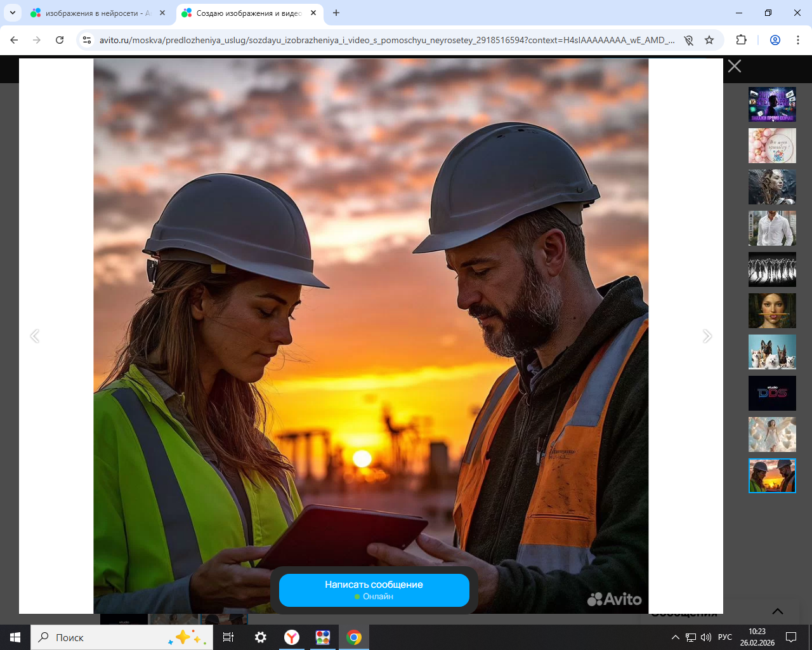This screenshot has height=650, width=812.
Task: Click the Написать сообщение button
Action: pyautogui.click(x=374, y=590)
